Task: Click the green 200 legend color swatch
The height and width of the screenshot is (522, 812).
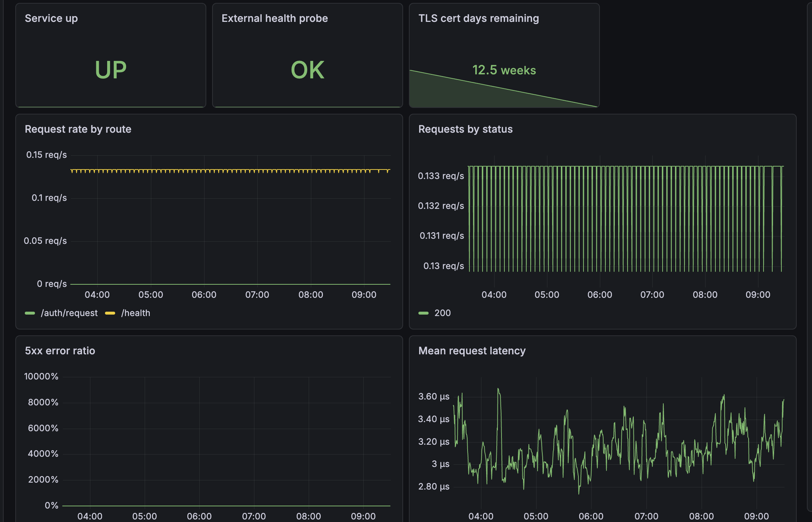Action: click(x=423, y=313)
